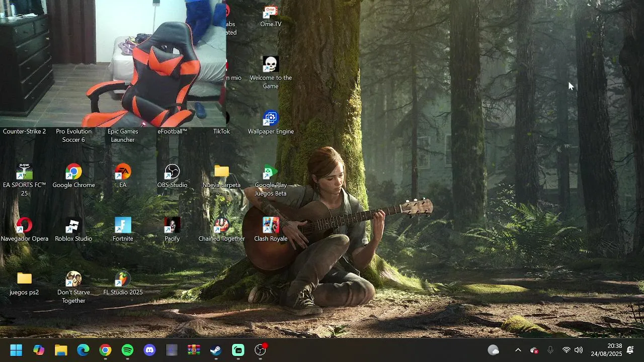Open the Nueva carpeta folder
The width and height of the screenshot is (644, 362).
coord(221,176)
